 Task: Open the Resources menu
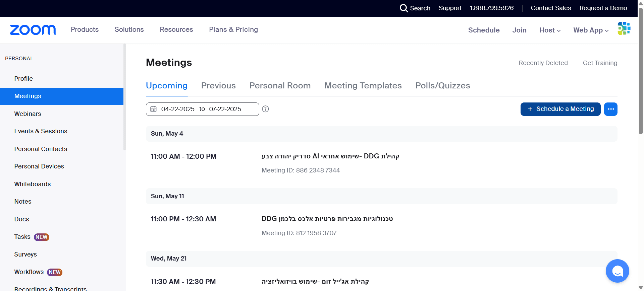[176, 29]
